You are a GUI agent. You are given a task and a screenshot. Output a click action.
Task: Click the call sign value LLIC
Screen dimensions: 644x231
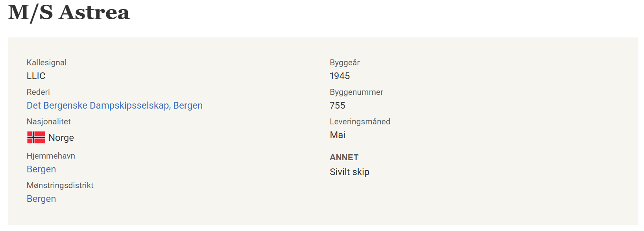(x=36, y=76)
